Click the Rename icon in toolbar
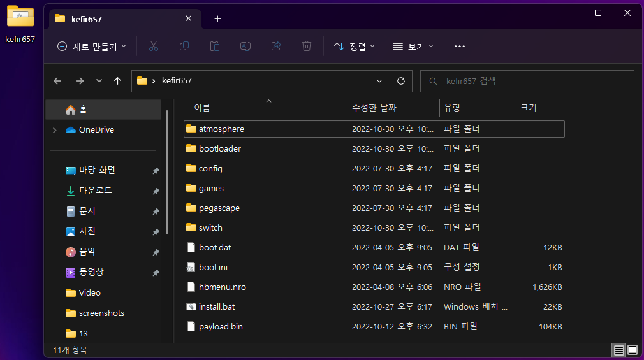This screenshot has width=644, height=360. tap(245, 47)
